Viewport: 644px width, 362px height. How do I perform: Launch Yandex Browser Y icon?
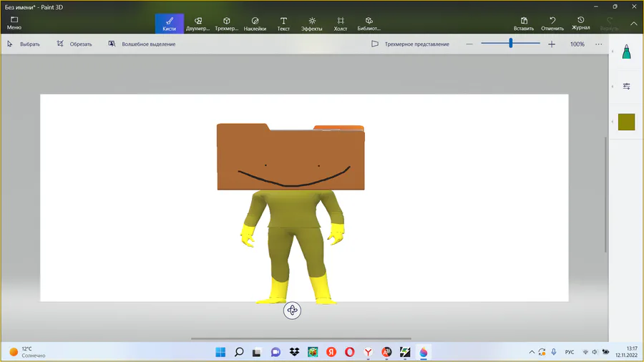click(368, 352)
